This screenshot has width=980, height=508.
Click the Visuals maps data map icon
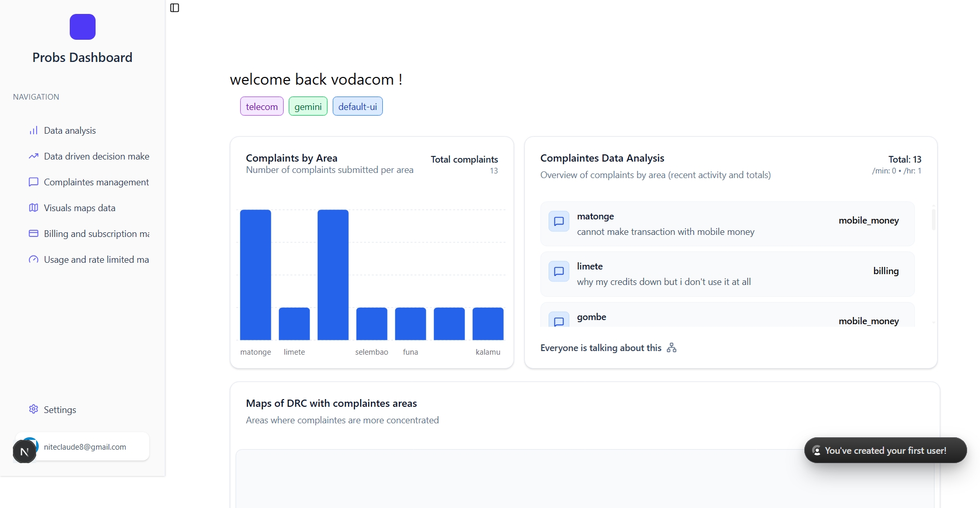coord(34,208)
